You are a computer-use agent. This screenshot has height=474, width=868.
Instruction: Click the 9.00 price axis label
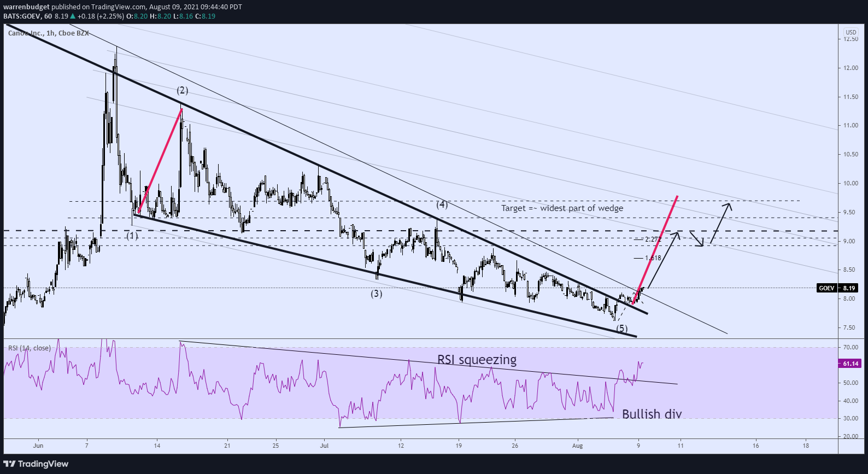coord(849,241)
